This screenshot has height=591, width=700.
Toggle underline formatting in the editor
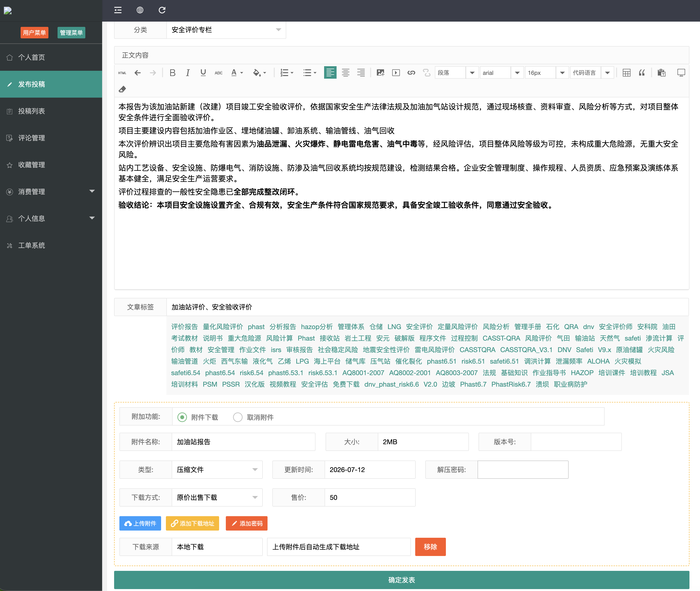click(203, 73)
